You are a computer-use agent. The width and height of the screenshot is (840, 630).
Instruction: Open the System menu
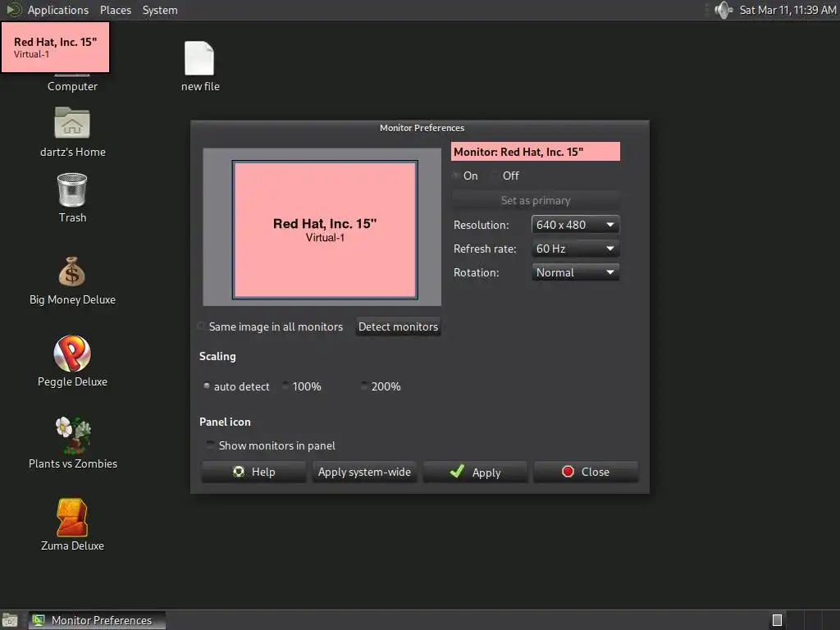[160, 10]
